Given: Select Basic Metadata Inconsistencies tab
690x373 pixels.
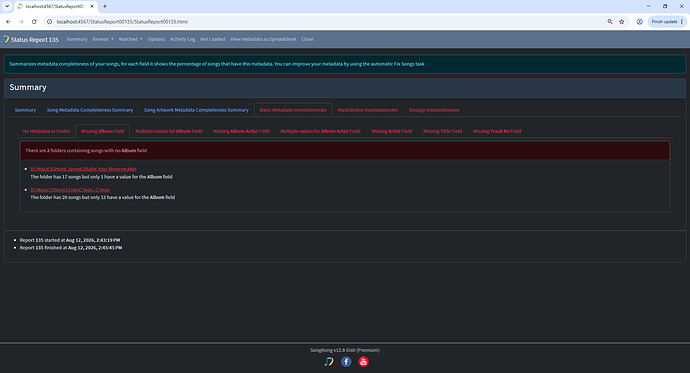Looking at the screenshot, I should coord(293,110).
